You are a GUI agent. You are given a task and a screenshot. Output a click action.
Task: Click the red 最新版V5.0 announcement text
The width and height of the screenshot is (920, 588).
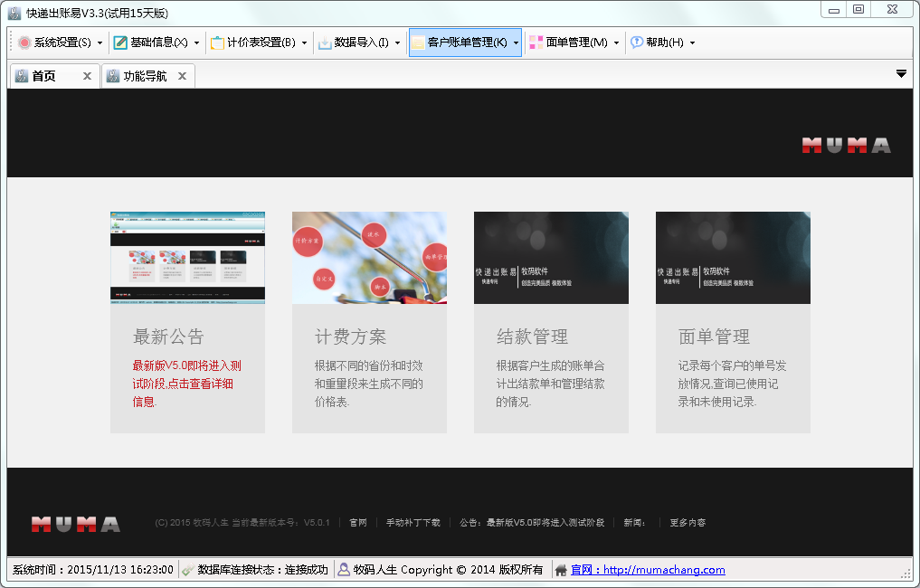(186, 384)
